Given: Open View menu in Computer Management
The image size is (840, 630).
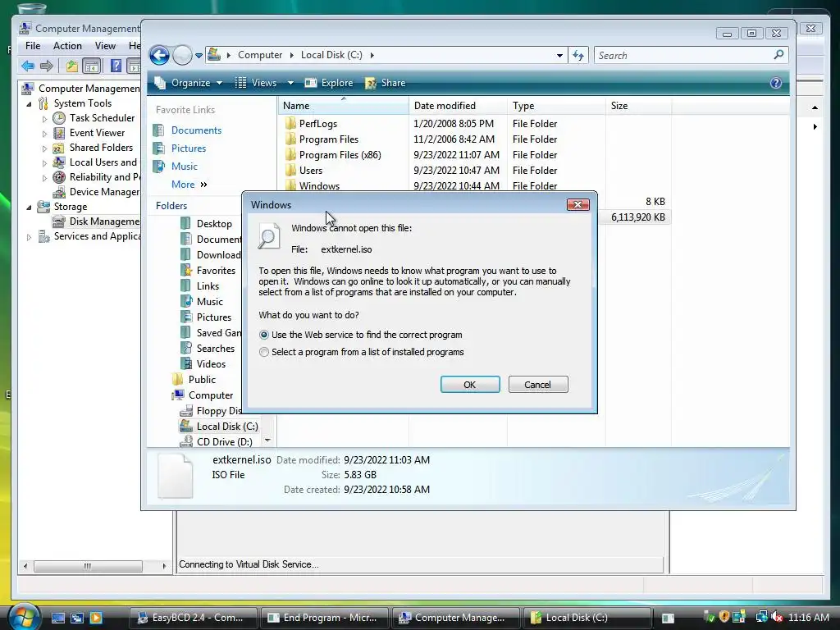Looking at the screenshot, I should pyautogui.click(x=105, y=46).
